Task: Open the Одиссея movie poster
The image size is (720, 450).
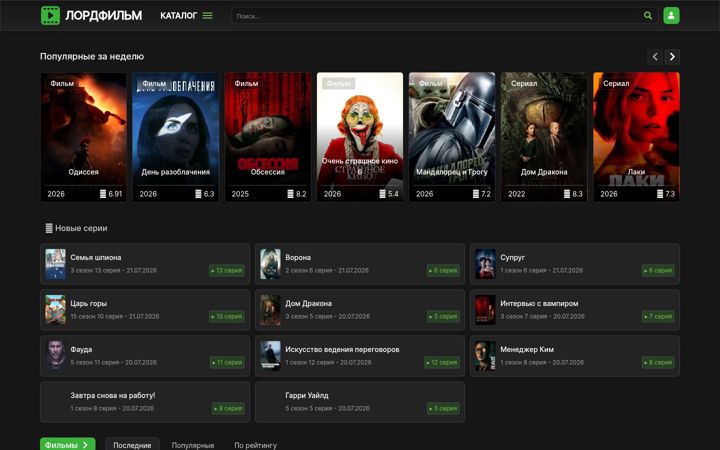Action: [84, 137]
